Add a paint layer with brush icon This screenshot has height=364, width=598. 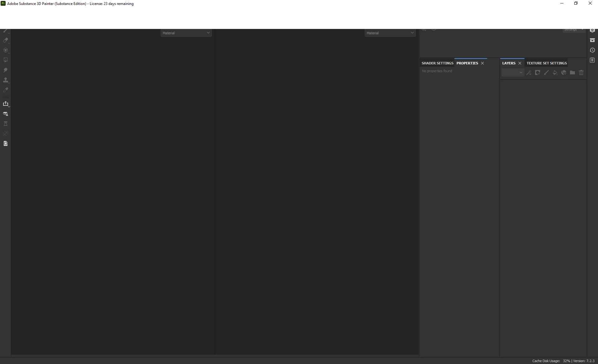click(546, 73)
